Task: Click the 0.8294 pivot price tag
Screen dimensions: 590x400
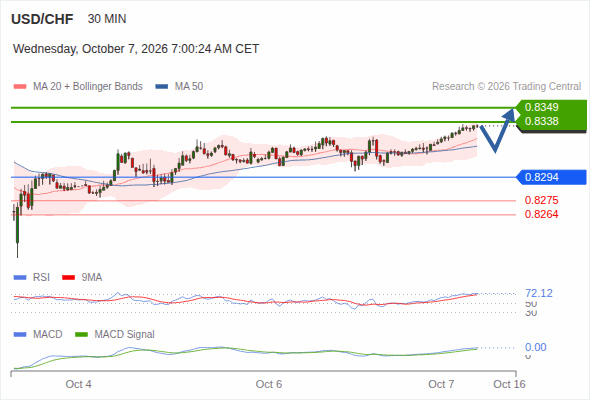Action: [x=551, y=177]
